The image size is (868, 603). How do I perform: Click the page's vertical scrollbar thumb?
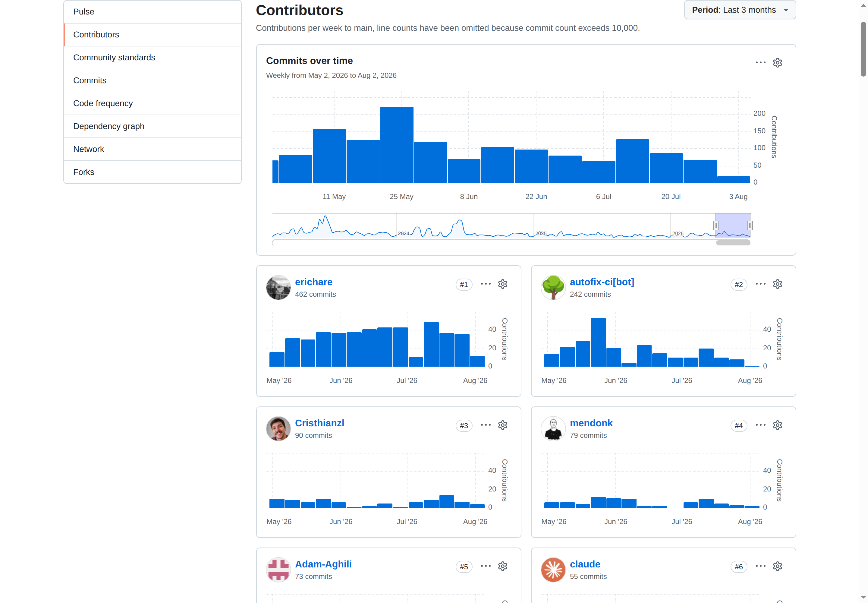point(863,49)
